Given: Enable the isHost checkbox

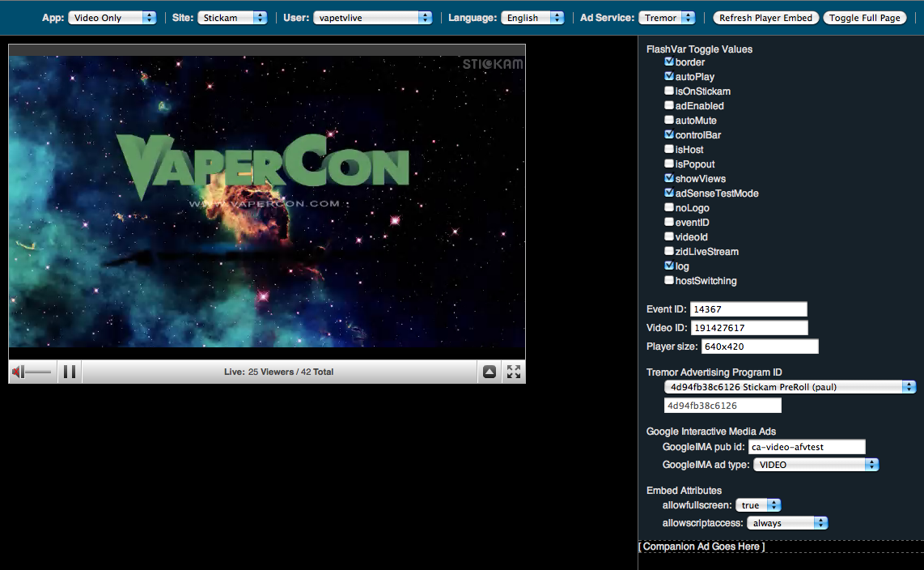Looking at the screenshot, I should pyautogui.click(x=669, y=149).
